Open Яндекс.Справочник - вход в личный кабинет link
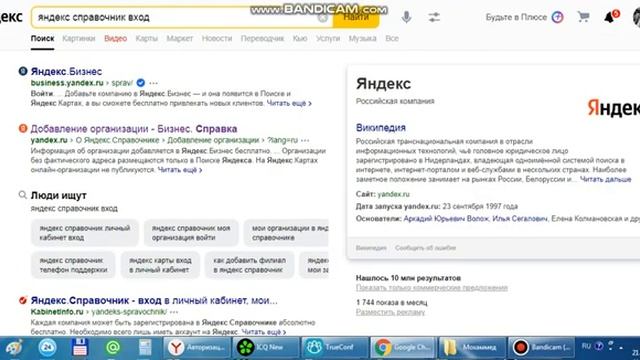This screenshot has height=360, width=640. (x=154, y=300)
